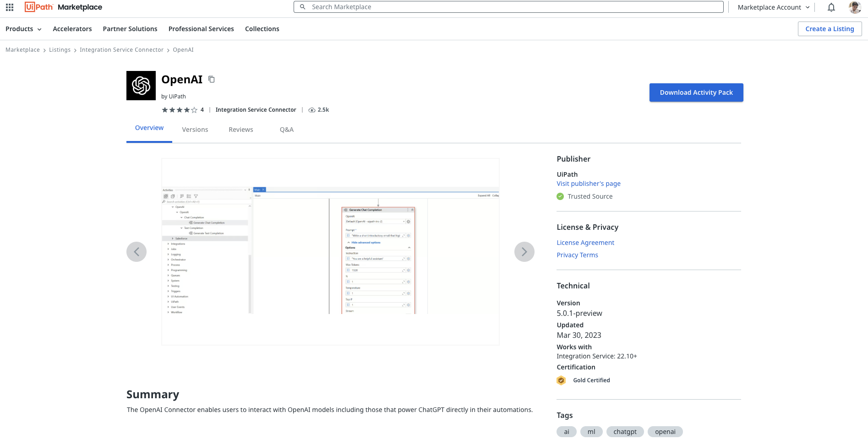Show next screenshot with right arrow
Viewport: 868px width, 439px height.
(x=524, y=252)
